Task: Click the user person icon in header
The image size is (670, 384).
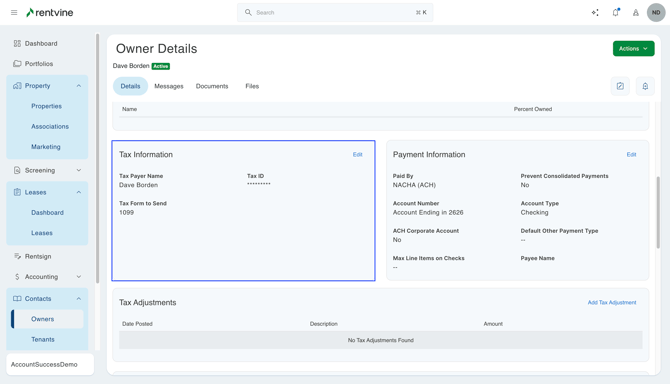Action: click(636, 12)
